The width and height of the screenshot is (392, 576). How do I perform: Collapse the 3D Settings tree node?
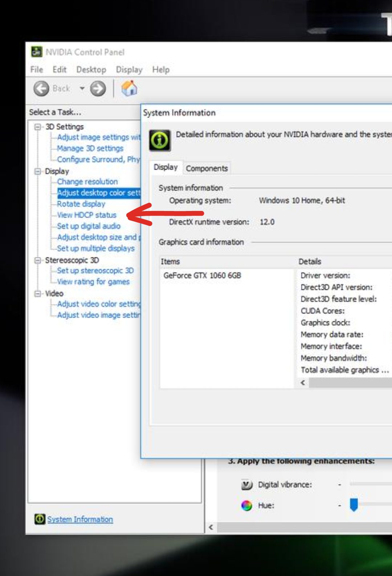37,127
